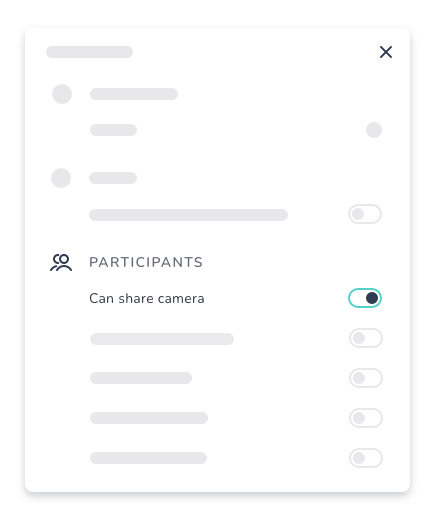The height and width of the screenshot is (519, 435).
Task: Select the PARTICIPANTS section heading
Action: (146, 262)
